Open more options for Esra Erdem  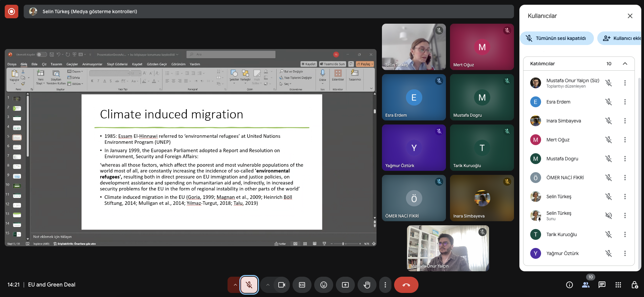click(x=625, y=102)
